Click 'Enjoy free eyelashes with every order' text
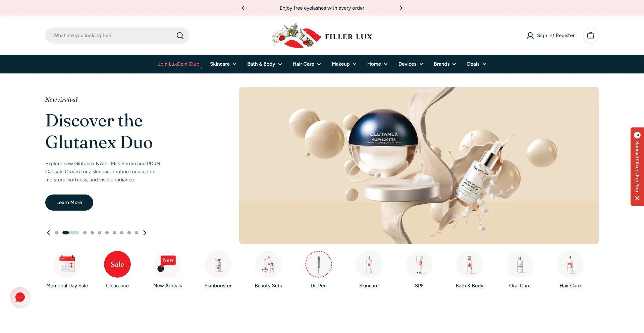The width and height of the screenshot is (644, 333). (x=322, y=8)
